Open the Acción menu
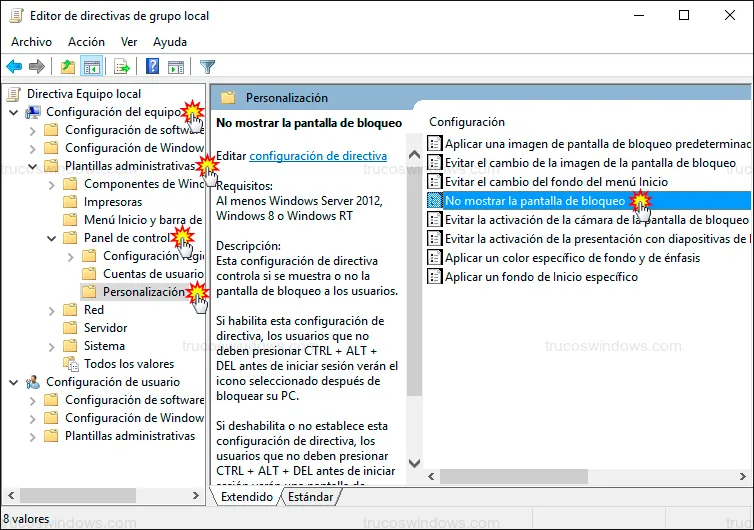 click(86, 42)
